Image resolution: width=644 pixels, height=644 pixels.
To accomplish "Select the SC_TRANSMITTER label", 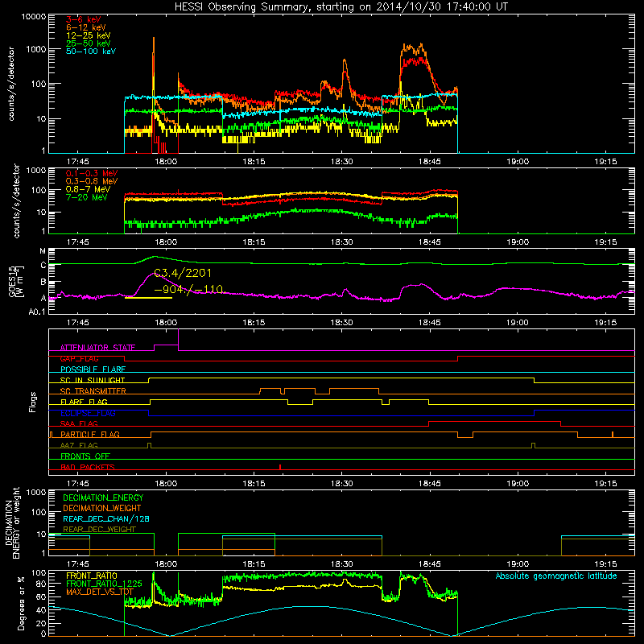I will (93, 391).
